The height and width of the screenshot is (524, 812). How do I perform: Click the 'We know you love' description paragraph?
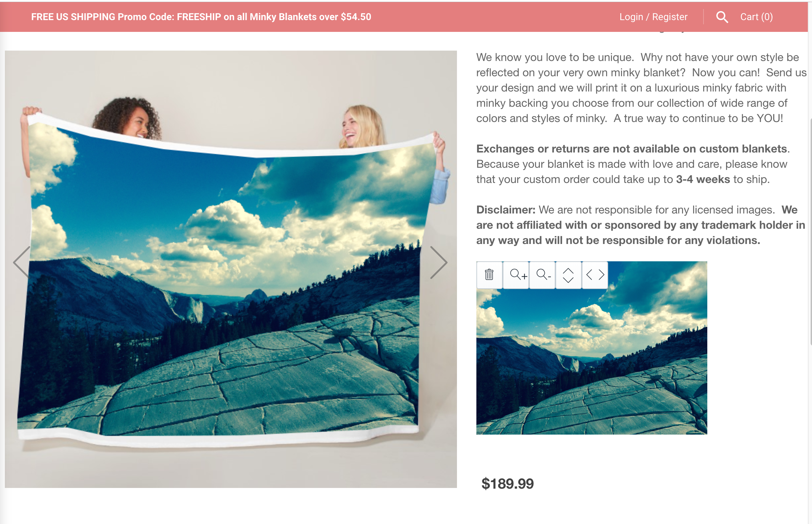[x=641, y=88]
